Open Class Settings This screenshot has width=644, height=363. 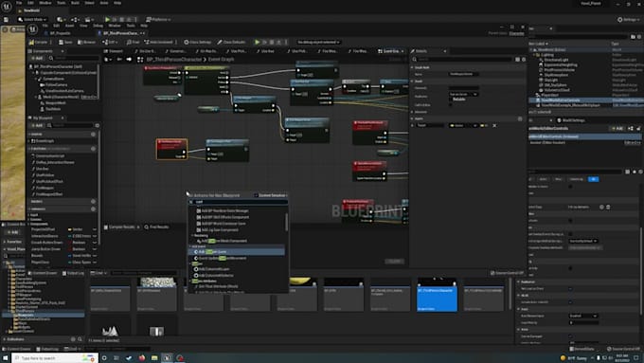pos(198,42)
